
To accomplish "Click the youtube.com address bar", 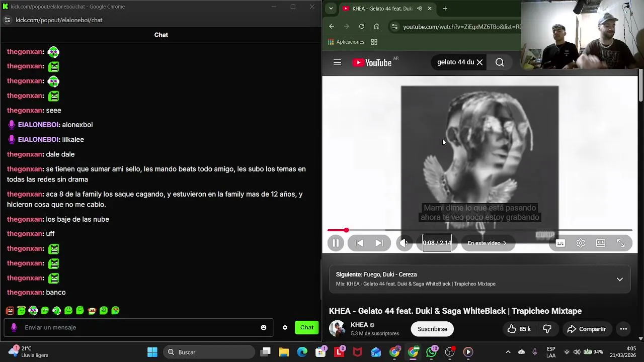I will [x=461, y=27].
